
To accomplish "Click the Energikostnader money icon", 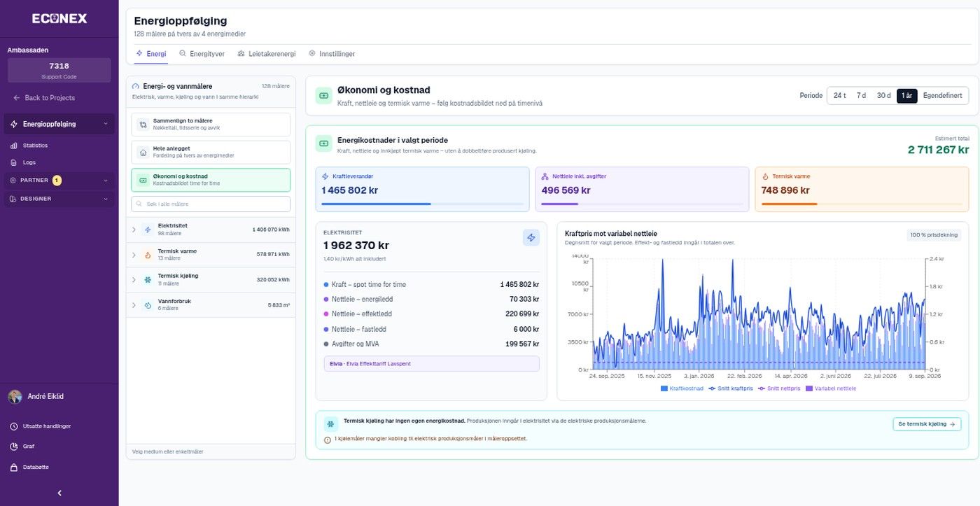I will tap(323, 143).
